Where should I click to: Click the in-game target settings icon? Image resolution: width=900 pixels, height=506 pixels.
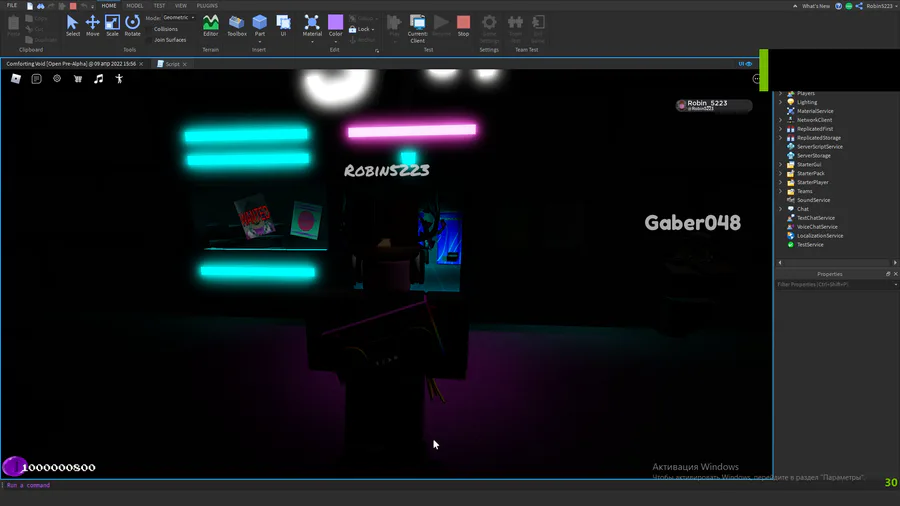pyautogui.click(x=57, y=79)
